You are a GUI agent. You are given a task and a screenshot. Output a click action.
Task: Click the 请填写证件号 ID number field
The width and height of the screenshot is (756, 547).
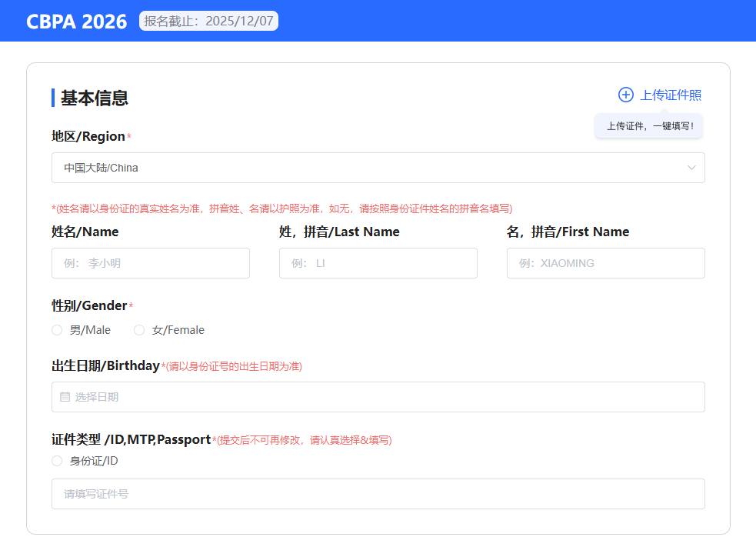pos(378,494)
